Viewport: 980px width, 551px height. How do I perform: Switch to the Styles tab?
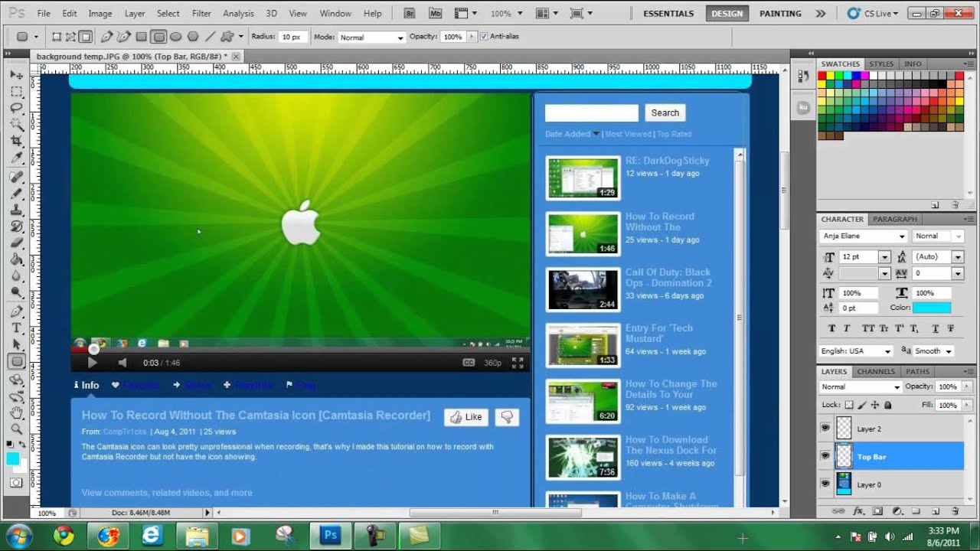(x=881, y=64)
